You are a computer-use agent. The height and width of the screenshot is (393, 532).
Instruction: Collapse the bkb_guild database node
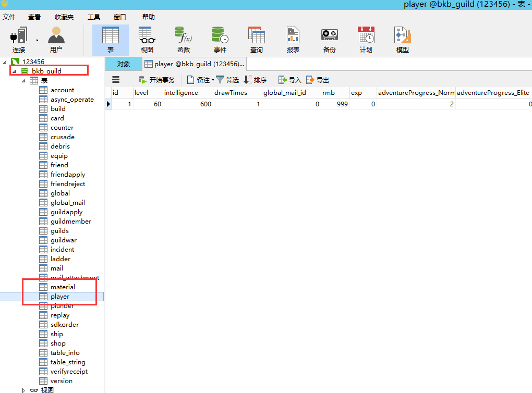pyautogui.click(x=14, y=71)
